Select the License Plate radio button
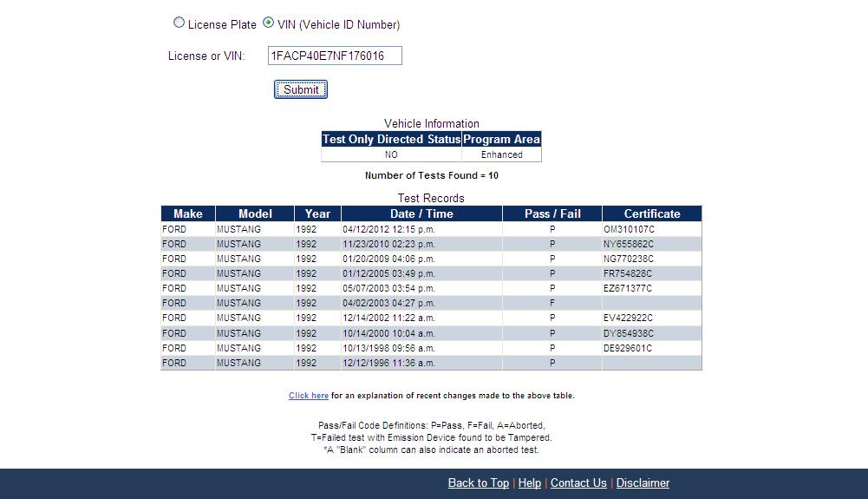Image resolution: width=868 pixels, height=499 pixels. (x=179, y=23)
